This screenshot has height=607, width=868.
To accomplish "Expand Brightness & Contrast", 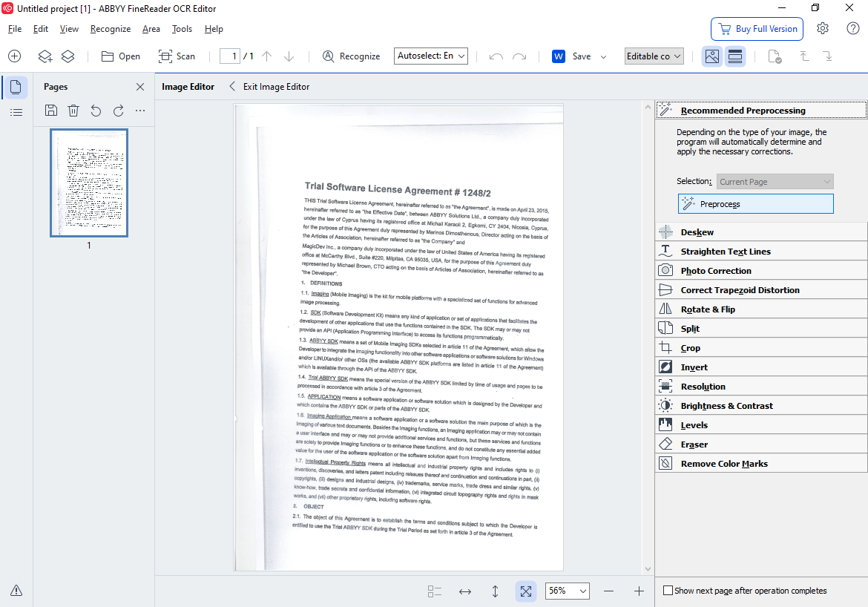I will [761, 406].
